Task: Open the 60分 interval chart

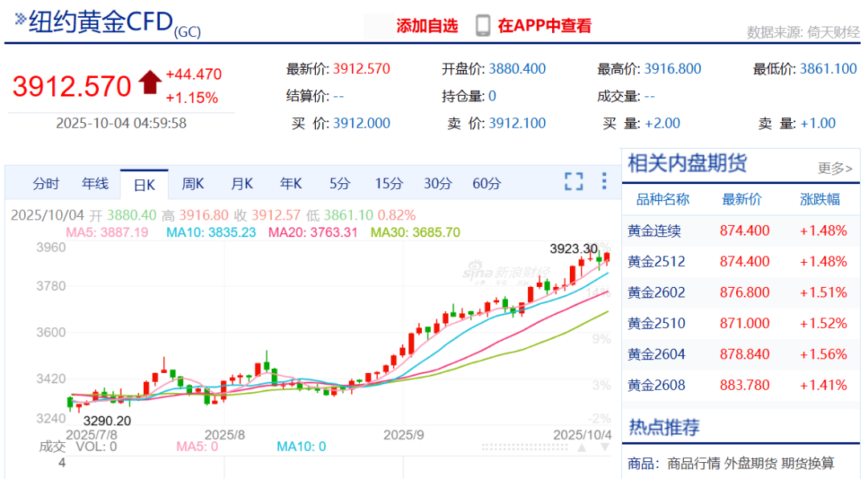Action: [x=486, y=184]
